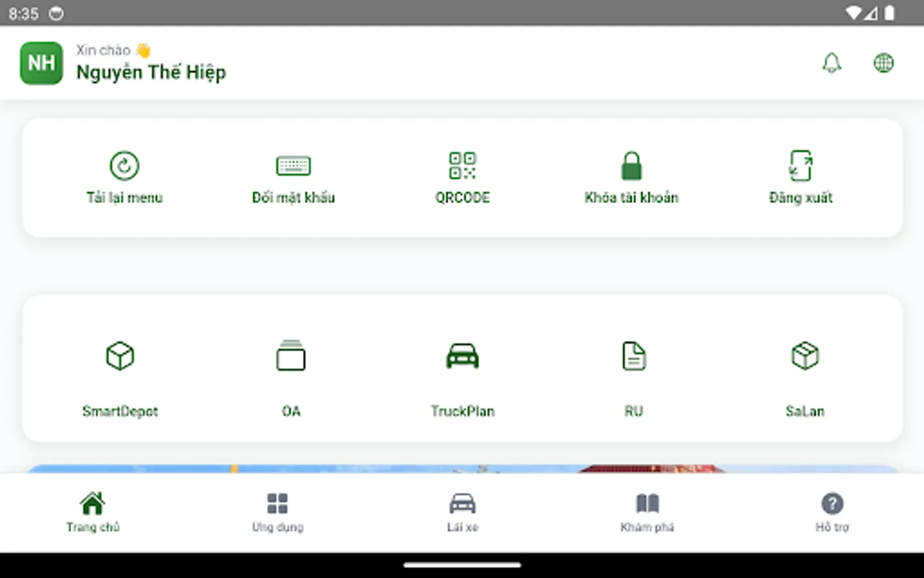Refresh via the Tải lại menu icon
The width and height of the screenshot is (924, 578).
(x=124, y=166)
